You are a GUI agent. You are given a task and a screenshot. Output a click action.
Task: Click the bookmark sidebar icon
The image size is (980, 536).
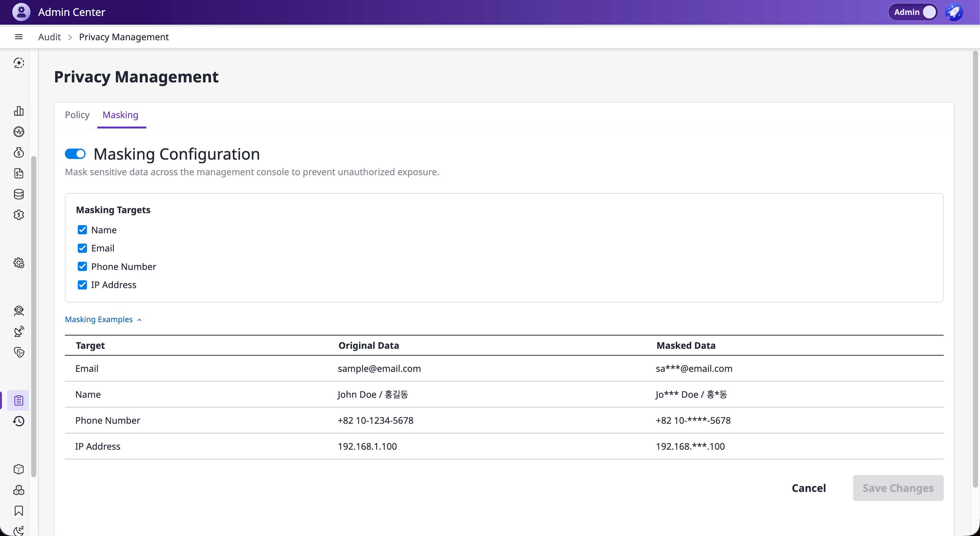[18, 510]
